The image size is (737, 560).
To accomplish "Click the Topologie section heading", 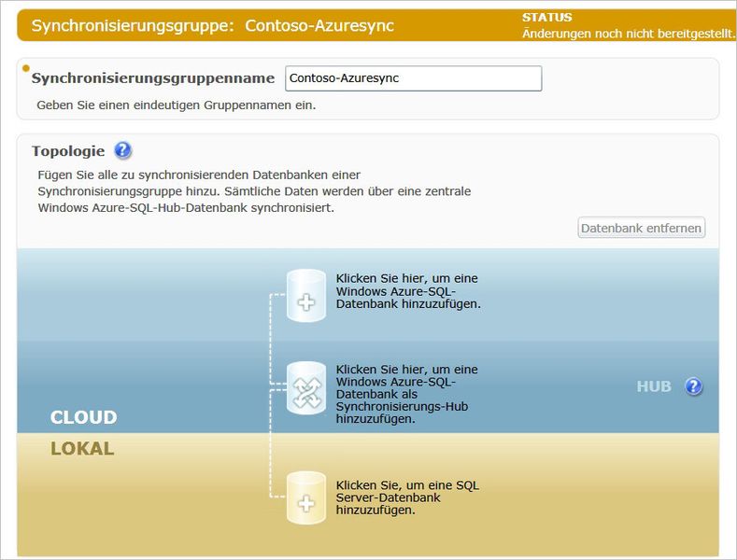I will point(68,151).
